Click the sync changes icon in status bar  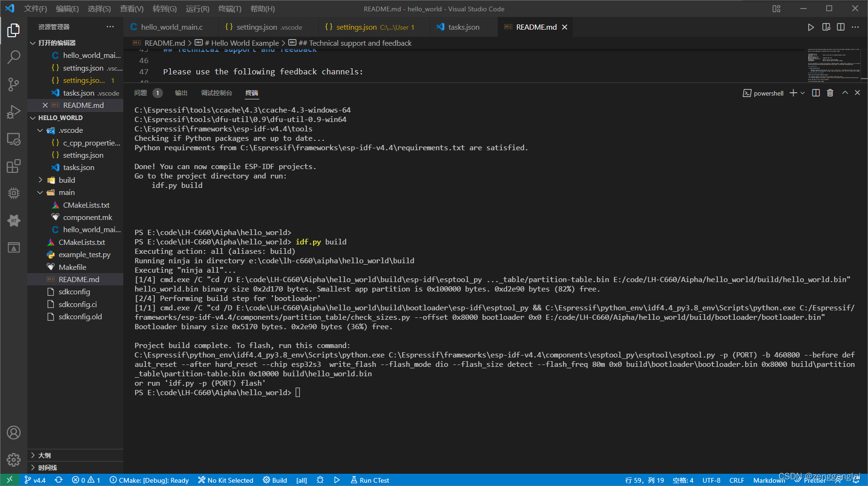[x=58, y=480]
